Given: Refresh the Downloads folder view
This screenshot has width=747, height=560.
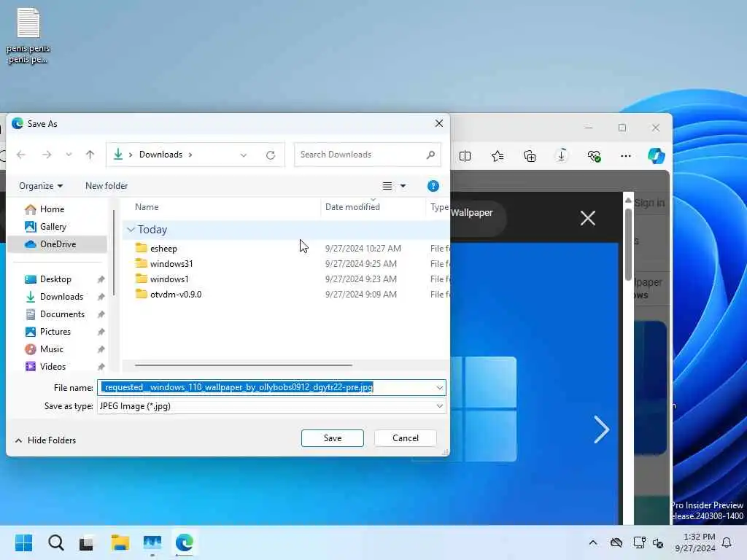Looking at the screenshot, I should 271,155.
